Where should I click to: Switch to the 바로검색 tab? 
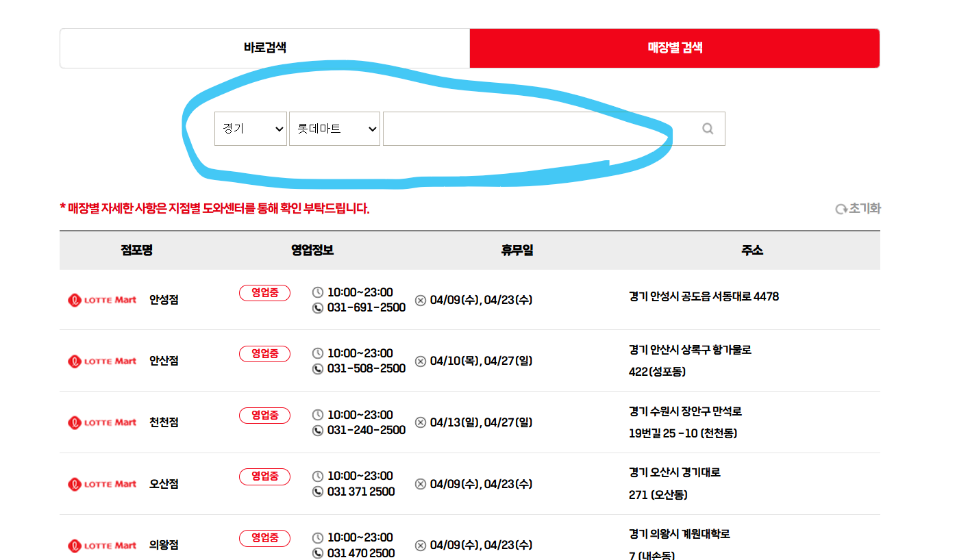(x=264, y=48)
